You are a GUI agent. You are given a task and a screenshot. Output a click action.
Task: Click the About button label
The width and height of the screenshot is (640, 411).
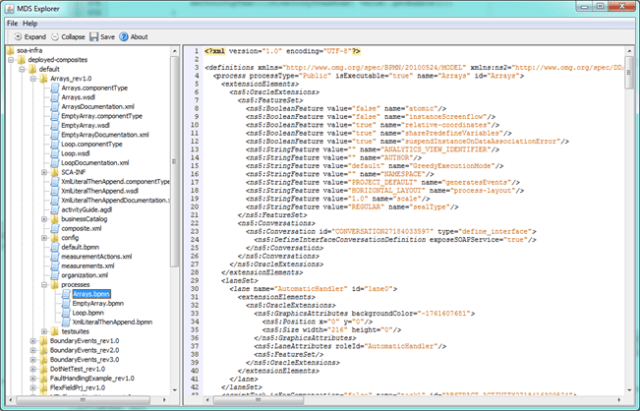139,37
